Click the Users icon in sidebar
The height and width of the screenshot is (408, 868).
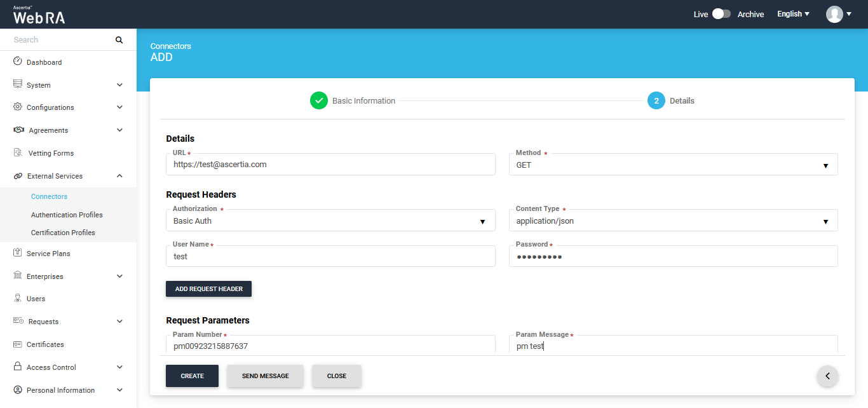[18, 298]
